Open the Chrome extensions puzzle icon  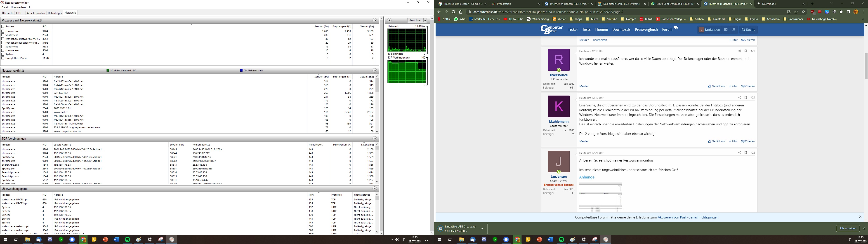[841, 12]
